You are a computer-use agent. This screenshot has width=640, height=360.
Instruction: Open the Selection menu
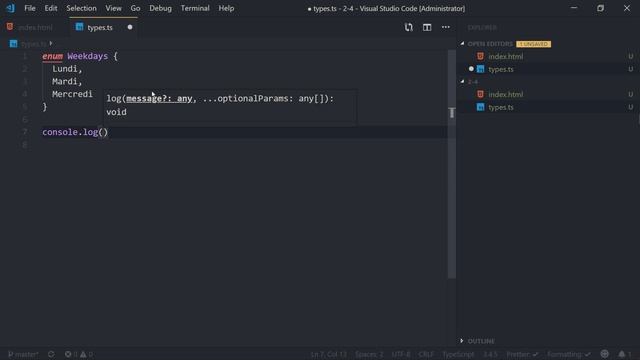click(x=82, y=8)
